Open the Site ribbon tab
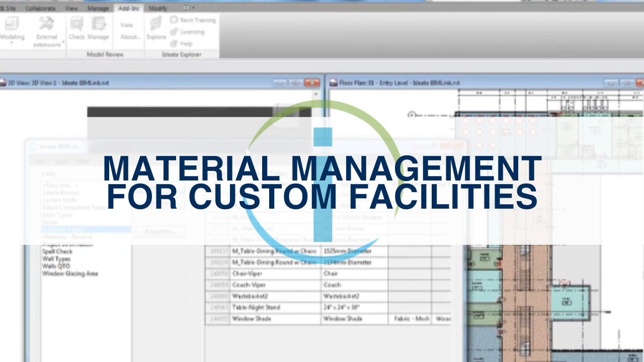Viewport: 644px width, 362px height. [x=8, y=8]
